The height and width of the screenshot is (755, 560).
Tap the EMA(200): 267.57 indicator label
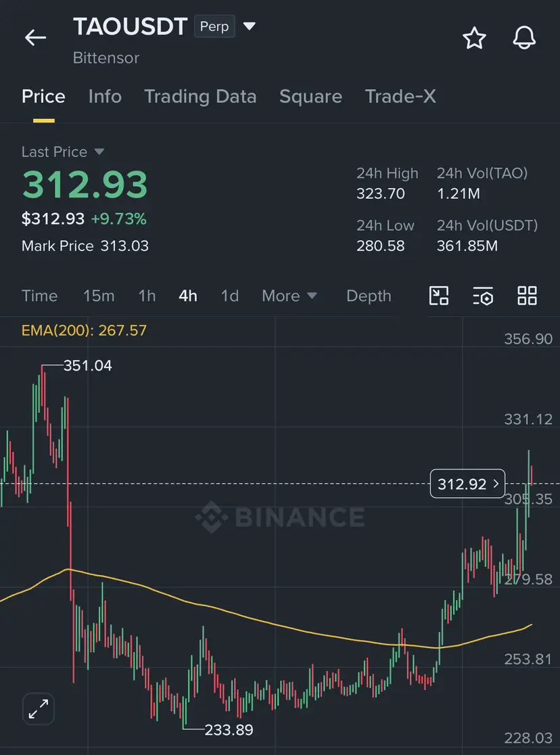[x=84, y=330]
